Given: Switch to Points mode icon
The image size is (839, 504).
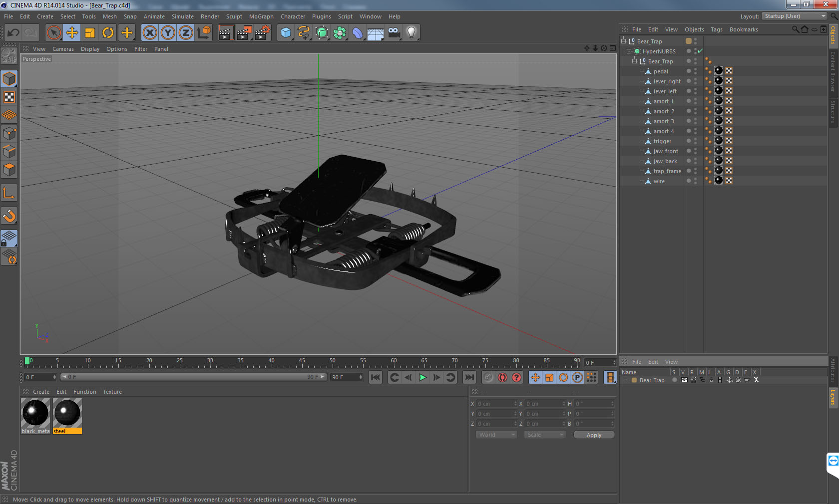Looking at the screenshot, I should click(x=9, y=133).
